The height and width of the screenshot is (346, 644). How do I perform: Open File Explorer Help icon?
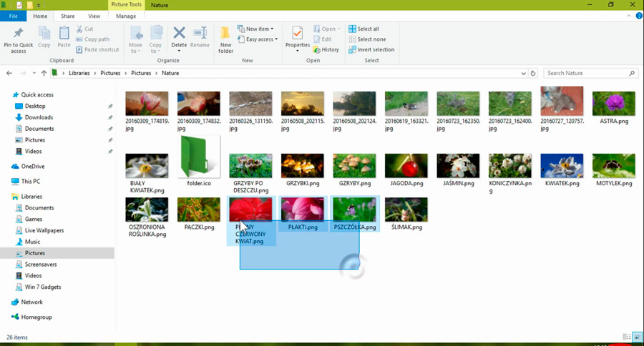639,16
